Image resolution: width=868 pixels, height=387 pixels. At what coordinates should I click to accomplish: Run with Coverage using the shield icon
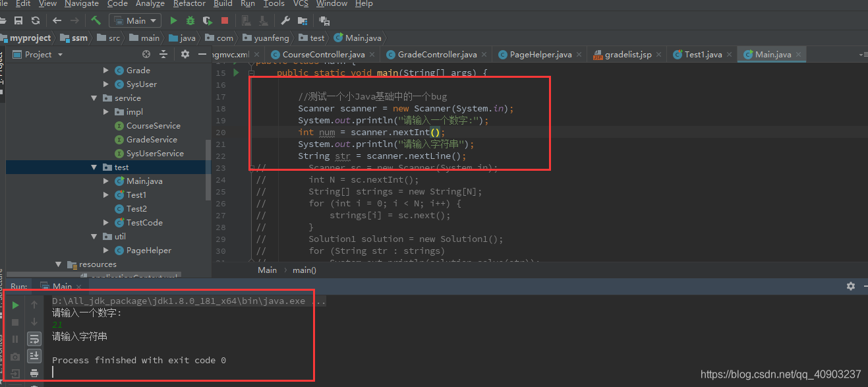207,20
